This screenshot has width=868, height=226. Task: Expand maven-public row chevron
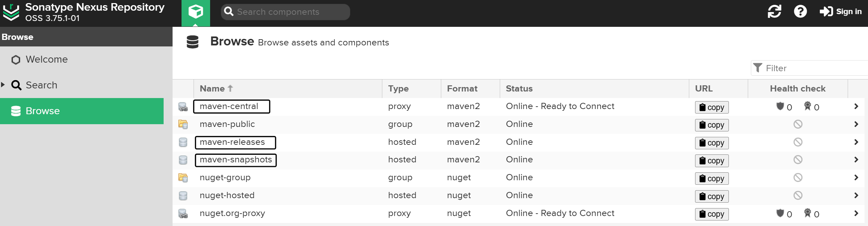click(856, 124)
